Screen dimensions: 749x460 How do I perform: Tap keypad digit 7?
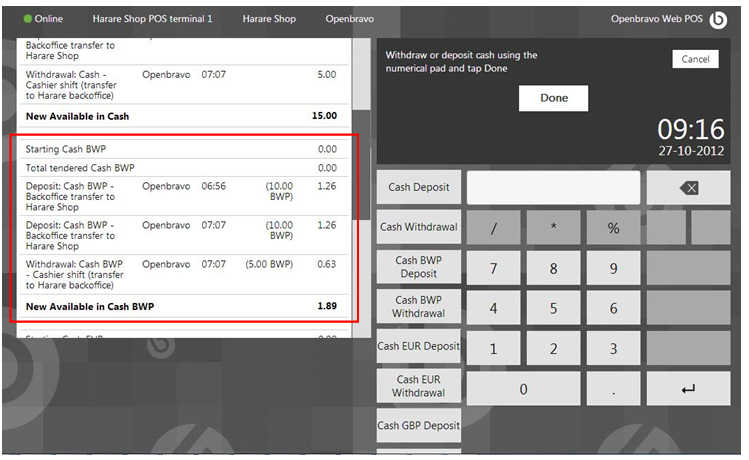click(493, 268)
